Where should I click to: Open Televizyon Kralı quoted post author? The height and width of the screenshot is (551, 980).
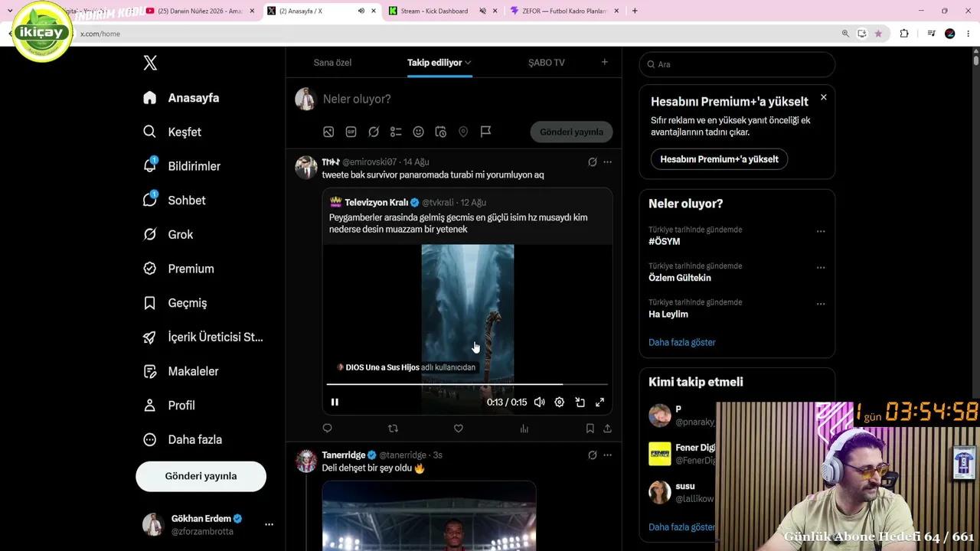(376, 203)
